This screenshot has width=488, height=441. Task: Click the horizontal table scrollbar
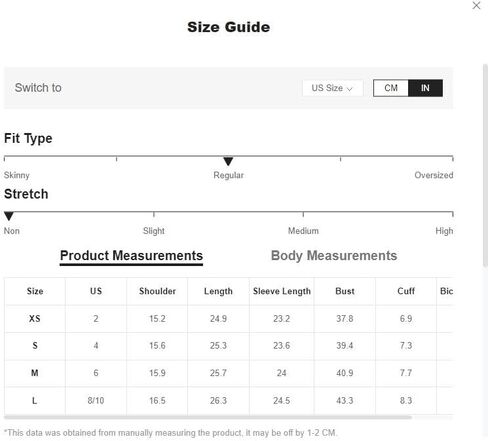208,417
